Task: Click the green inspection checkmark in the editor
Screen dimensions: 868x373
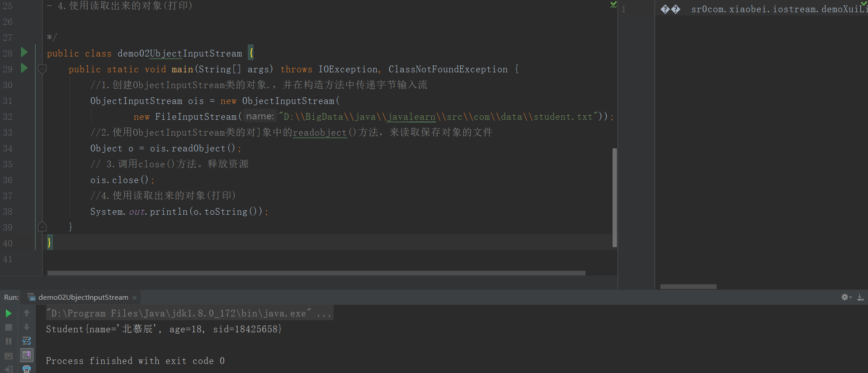Action: pos(613,5)
